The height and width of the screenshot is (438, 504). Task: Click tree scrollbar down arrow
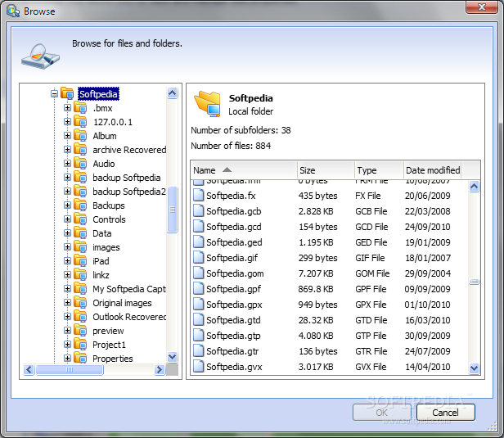[x=173, y=357]
